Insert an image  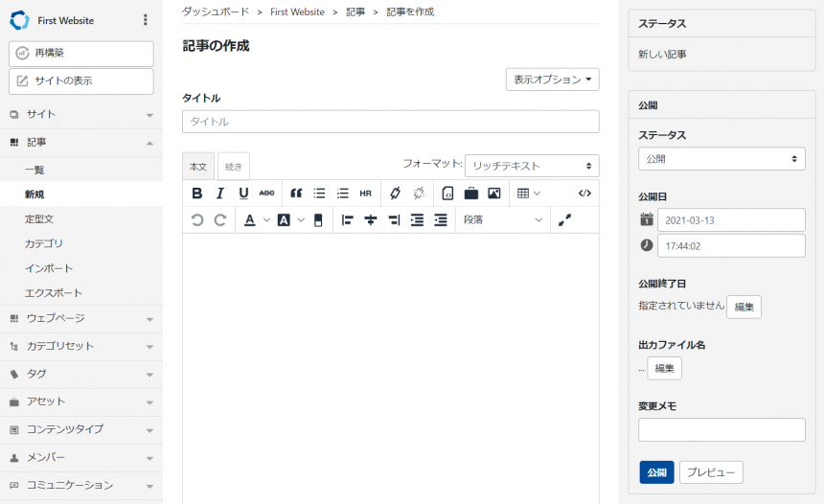click(494, 194)
